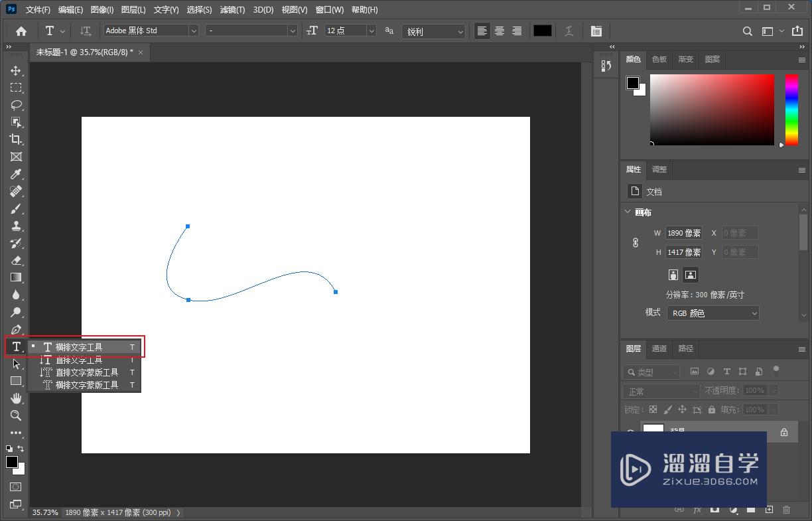
Task: Switch to the 通道 tab
Action: (x=659, y=348)
